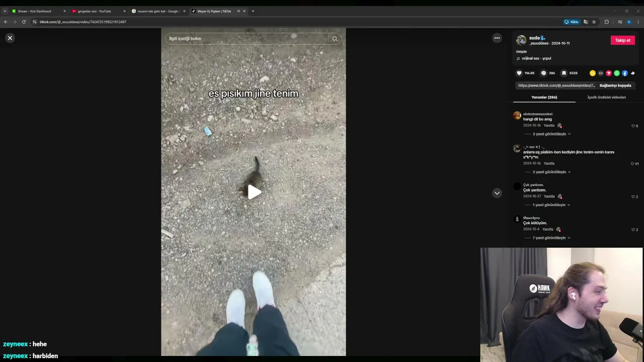This screenshot has width=644, height=362.
Task: Open more share options arrow
Action: (633, 73)
